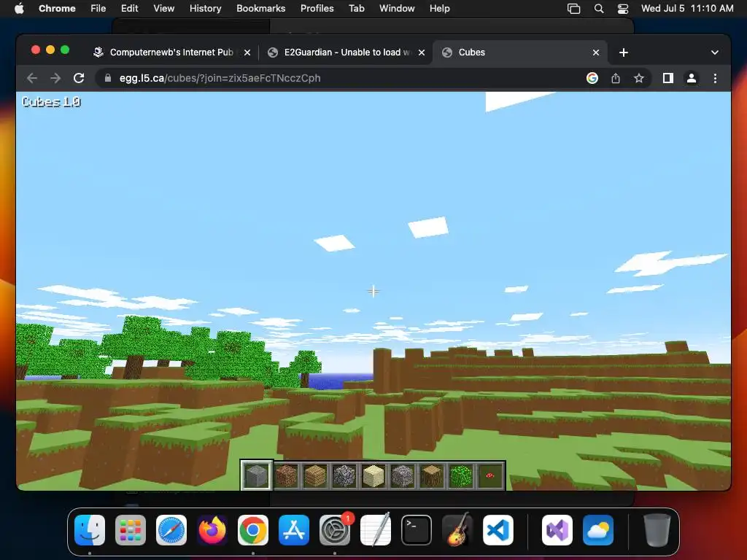The width and height of the screenshot is (747, 560).
Task: Open the File menu
Action: [98, 9]
